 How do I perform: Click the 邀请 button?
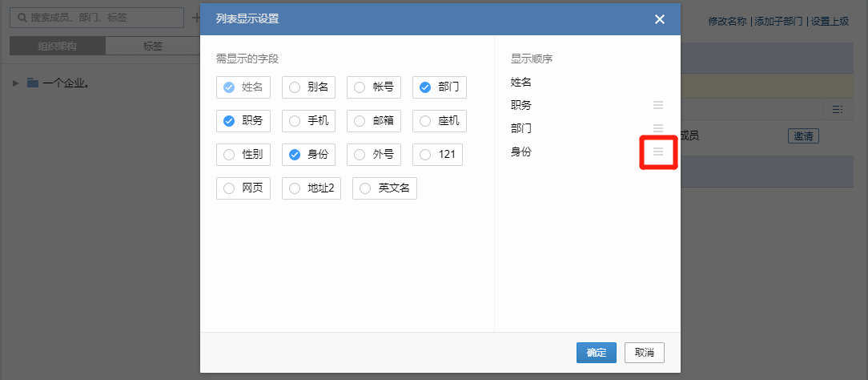click(802, 136)
